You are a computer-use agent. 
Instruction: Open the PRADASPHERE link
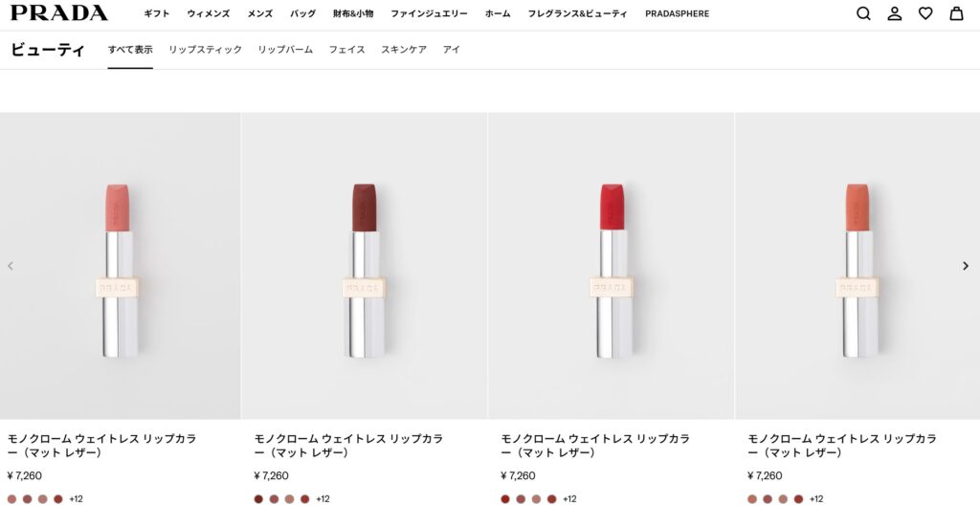pos(678,14)
